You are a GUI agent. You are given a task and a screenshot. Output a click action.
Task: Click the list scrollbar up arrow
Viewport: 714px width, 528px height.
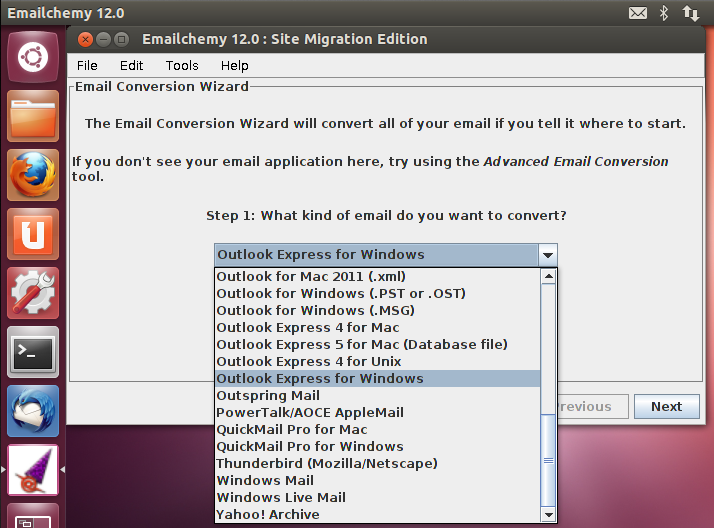[x=549, y=276]
